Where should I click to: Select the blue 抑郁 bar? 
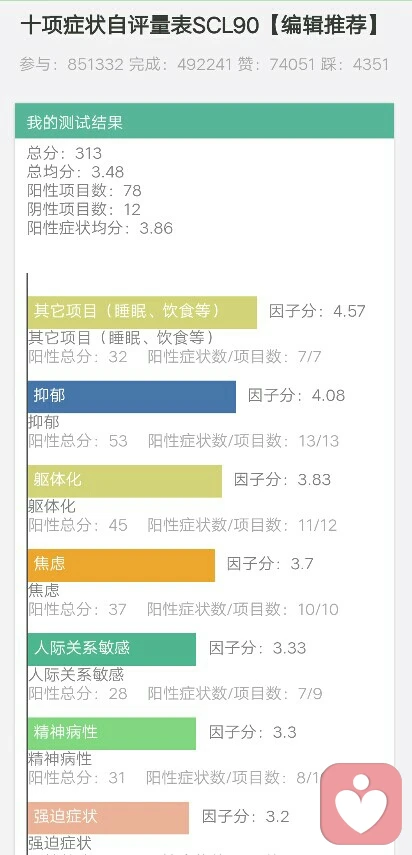(x=132, y=396)
